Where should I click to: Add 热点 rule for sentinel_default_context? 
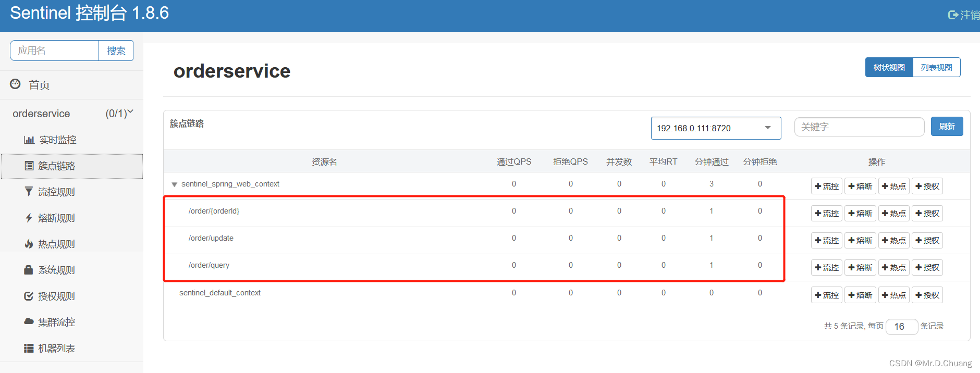[893, 295]
